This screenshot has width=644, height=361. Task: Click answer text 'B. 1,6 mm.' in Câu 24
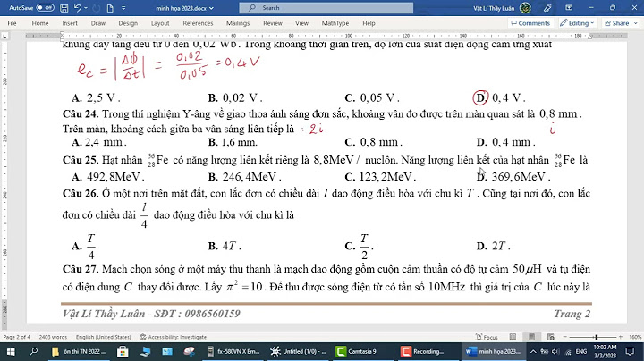point(233,142)
